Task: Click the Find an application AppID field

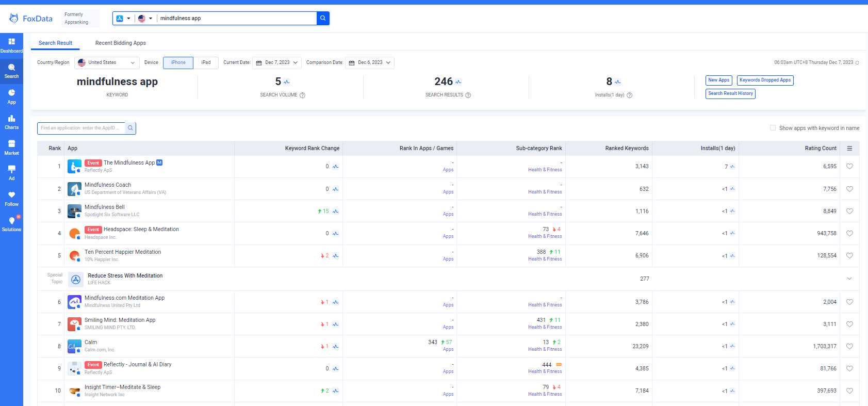Action: (81, 128)
